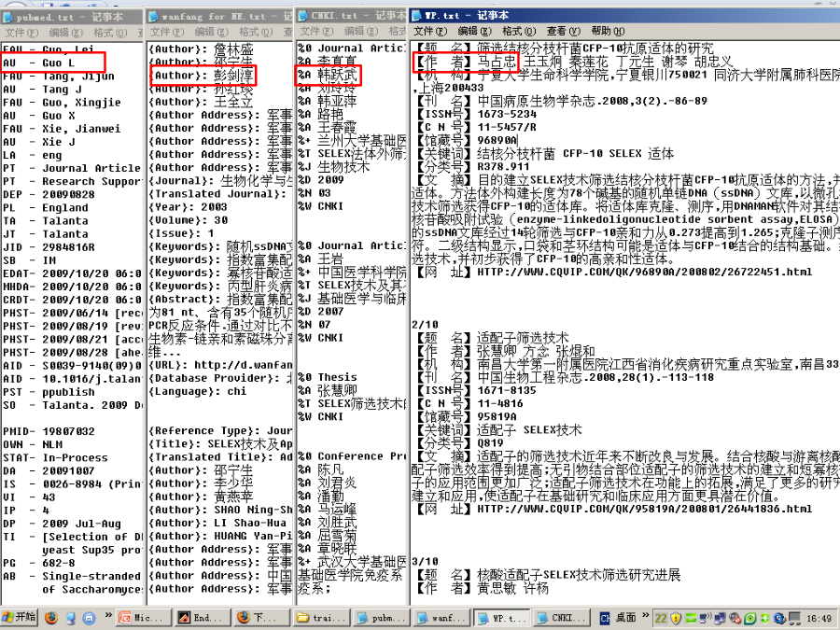Click the pubmed.txt notepad title icon

tap(8, 17)
